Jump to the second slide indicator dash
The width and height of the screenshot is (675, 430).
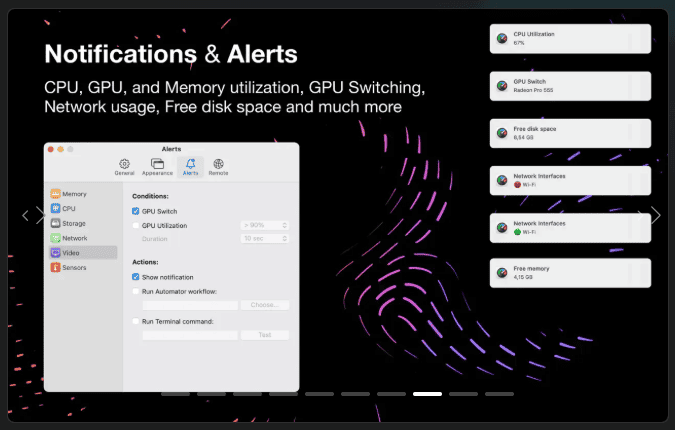(211, 394)
